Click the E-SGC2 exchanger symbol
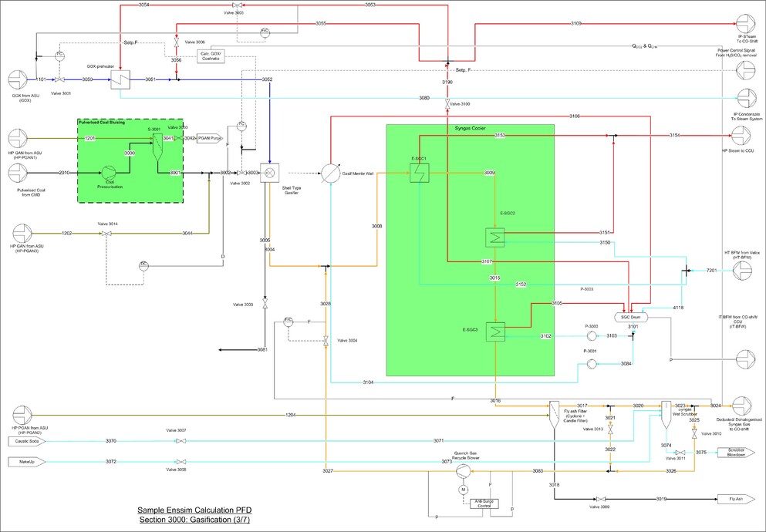Viewport: 766px width, 532px height. pos(495,237)
